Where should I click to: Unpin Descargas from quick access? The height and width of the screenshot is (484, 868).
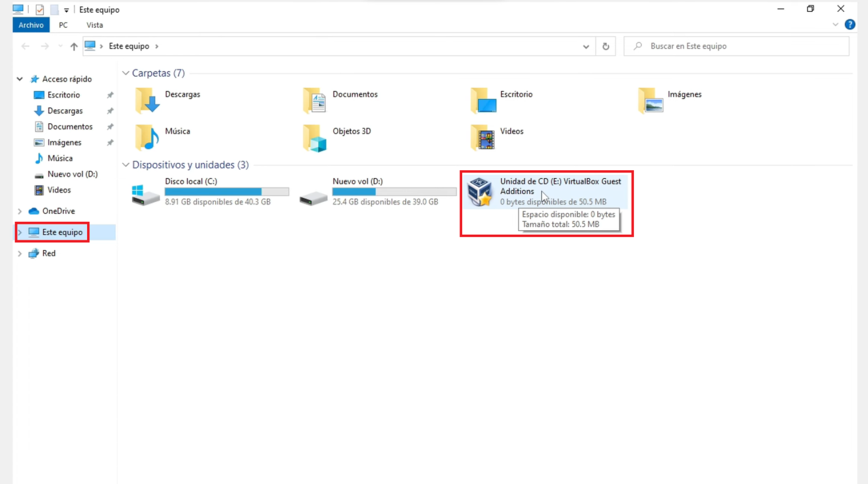110,111
